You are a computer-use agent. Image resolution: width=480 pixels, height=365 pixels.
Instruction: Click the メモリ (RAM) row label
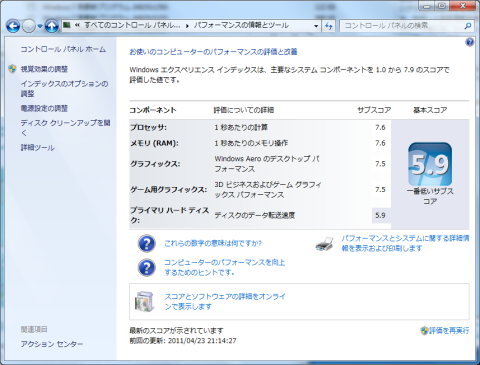(x=154, y=143)
